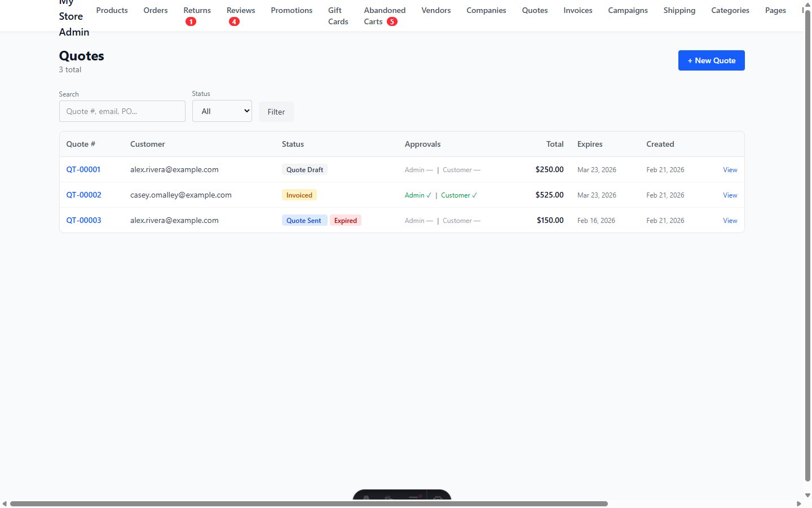
Task: Return home via My Store Admin link
Action: (71, 16)
